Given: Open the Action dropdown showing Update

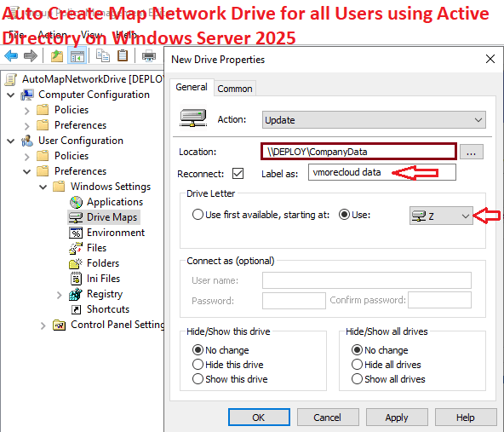Looking at the screenshot, I should pyautogui.click(x=374, y=120).
